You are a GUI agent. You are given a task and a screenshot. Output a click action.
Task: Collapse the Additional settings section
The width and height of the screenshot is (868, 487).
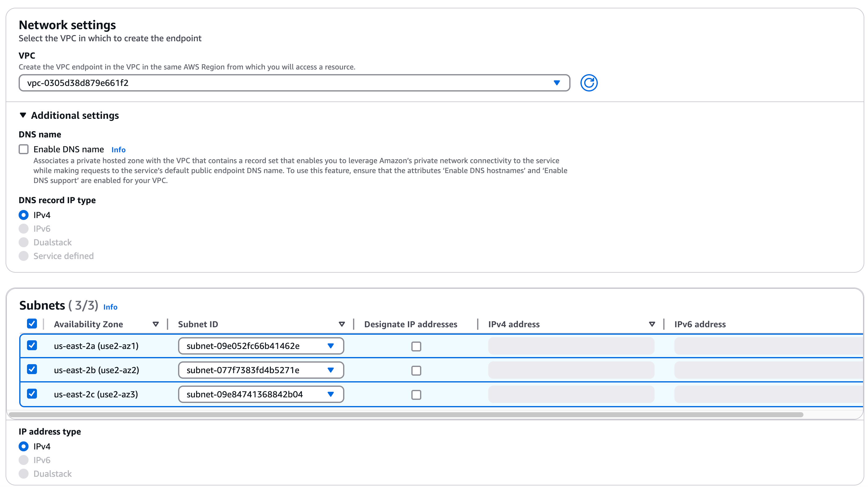(23, 115)
